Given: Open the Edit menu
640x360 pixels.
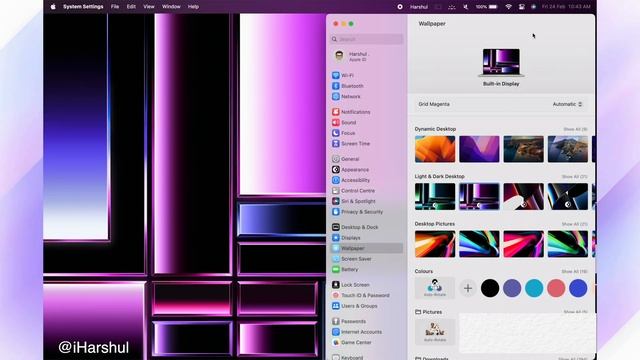Looking at the screenshot, I should tap(131, 7).
